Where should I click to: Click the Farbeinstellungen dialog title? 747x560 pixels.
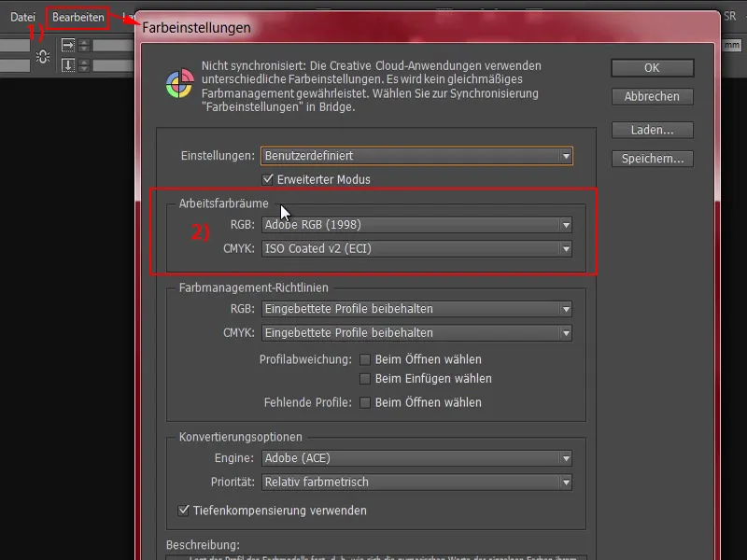click(196, 28)
